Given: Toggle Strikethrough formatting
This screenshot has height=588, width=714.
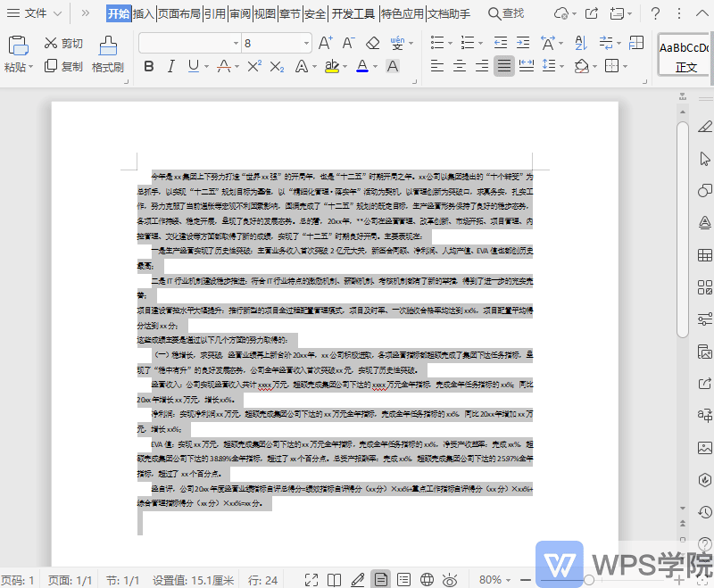Looking at the screenshot, I should [224, 66].
